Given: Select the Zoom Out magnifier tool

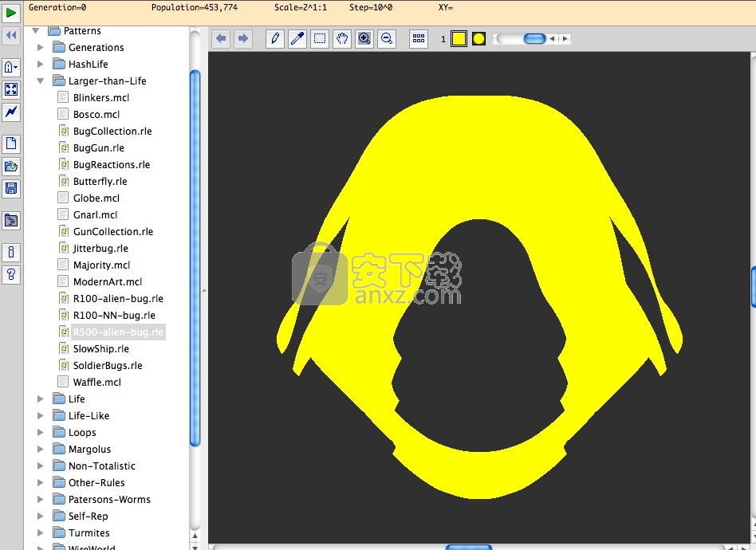Looking at the screenshot, I should click(387, 38).
